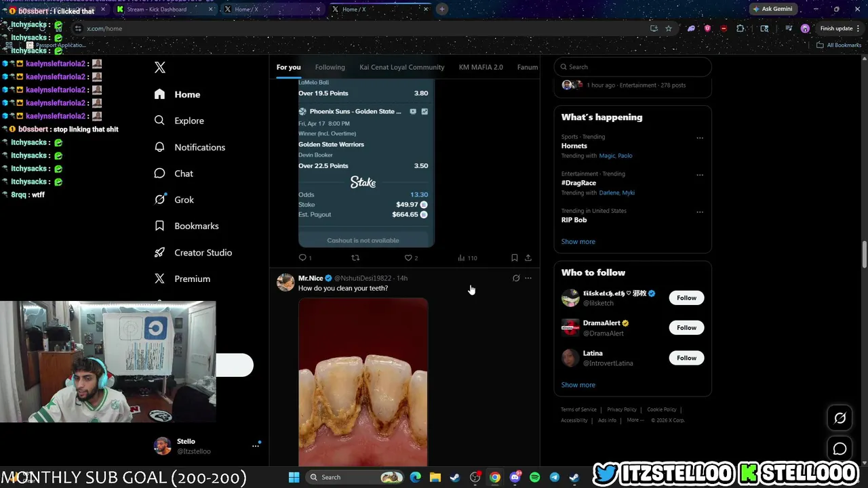Switch to Stream - Kick Dashboard tab
The width and height of the screenshot is (868, 488).
163,9
